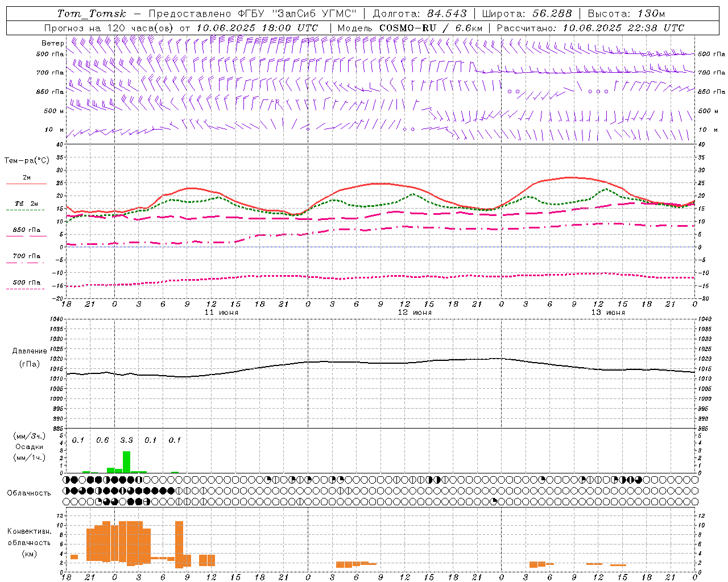Viewport: 728px width, 582px height.
Task: Click the (мм/1ч.) precipitation unit label
Action: (x=30, y=458)
